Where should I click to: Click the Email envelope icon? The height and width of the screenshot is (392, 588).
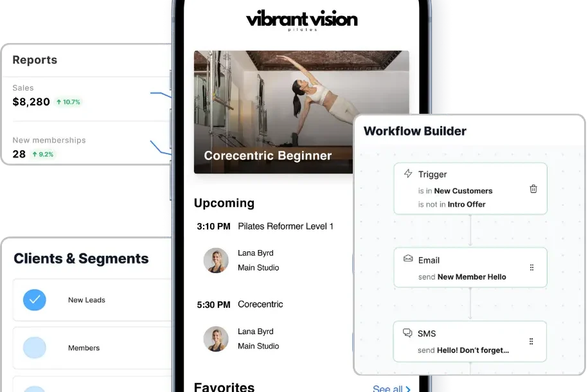(408, 258)
